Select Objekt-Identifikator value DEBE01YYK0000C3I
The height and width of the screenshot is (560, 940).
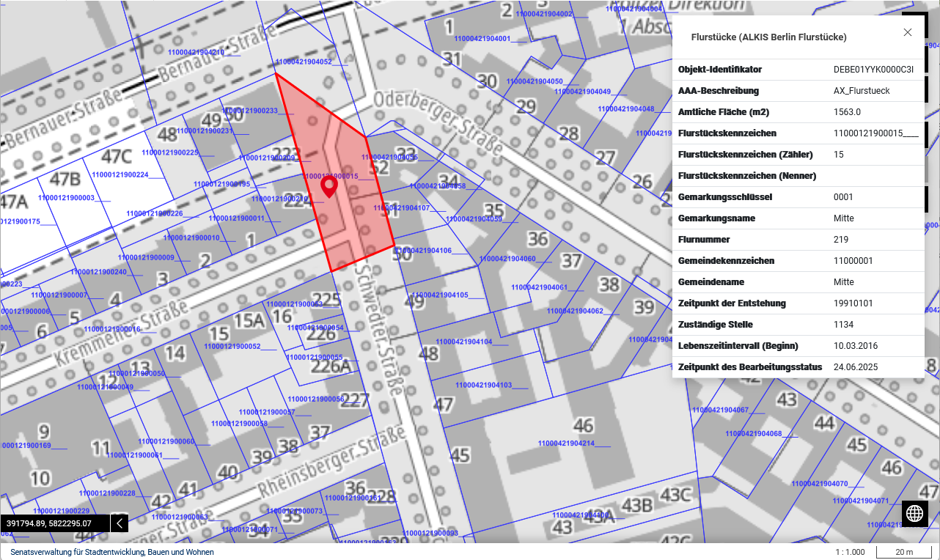(x=873, y=70)
